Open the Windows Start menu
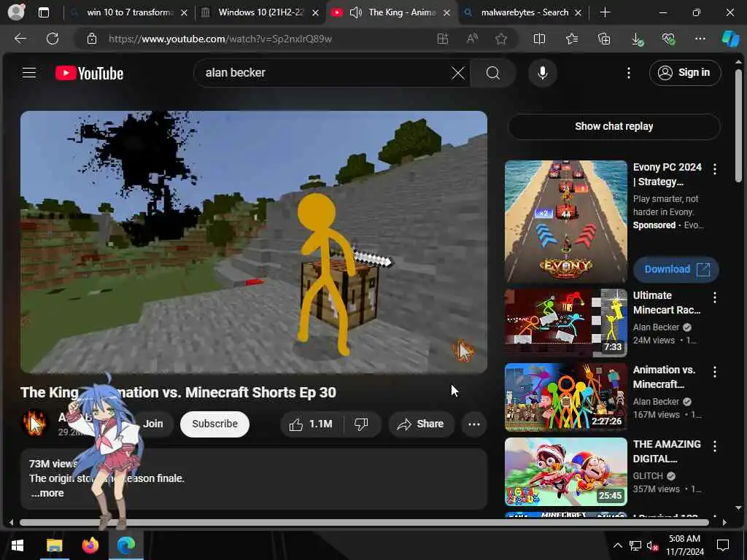 point(18,545)
